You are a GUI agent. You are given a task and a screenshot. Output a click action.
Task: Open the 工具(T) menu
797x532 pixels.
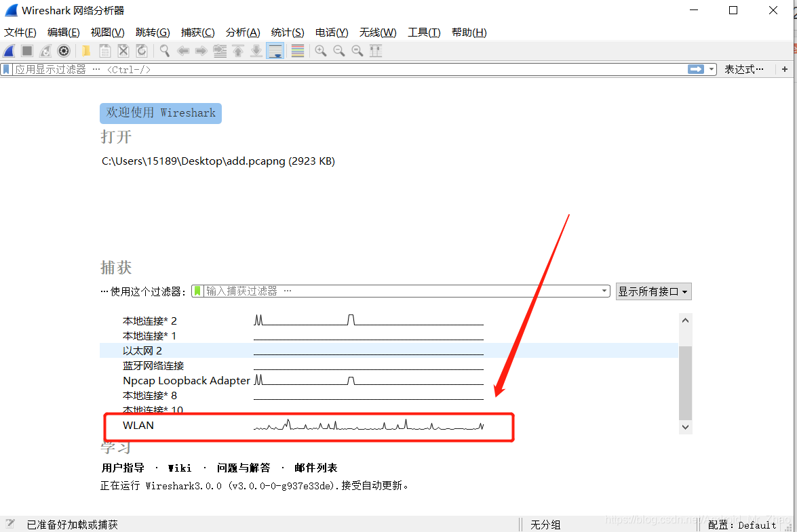pos(424,33)
